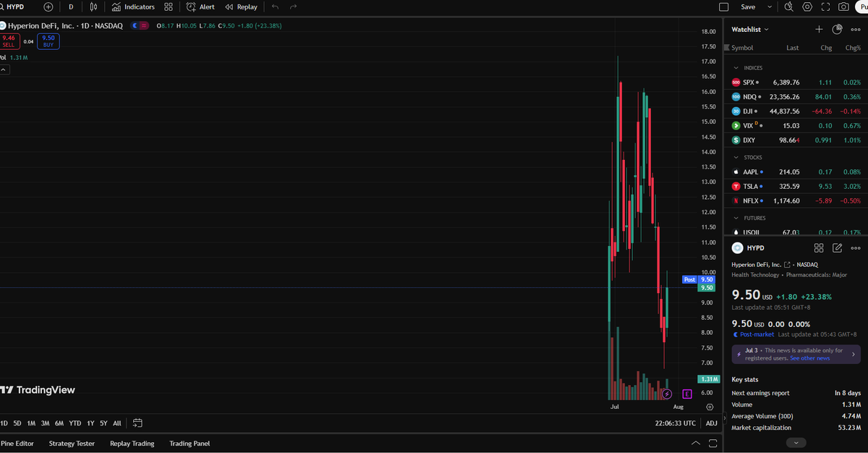Open the Jul 3 news item arrow
The height and width of the screenshot is (453, 868).
point(854,354)
